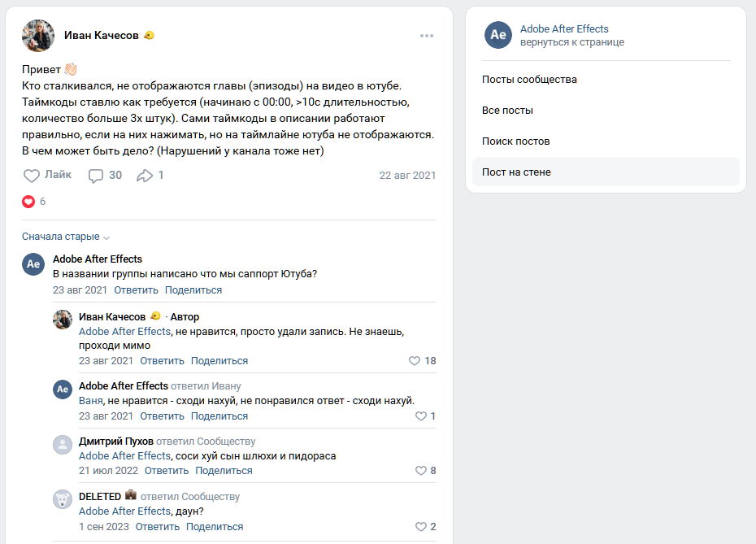The width and height of the screenshot is (756, 544).
Task: Open the Ae avatar on the first comment
Action: click(33, 264)
